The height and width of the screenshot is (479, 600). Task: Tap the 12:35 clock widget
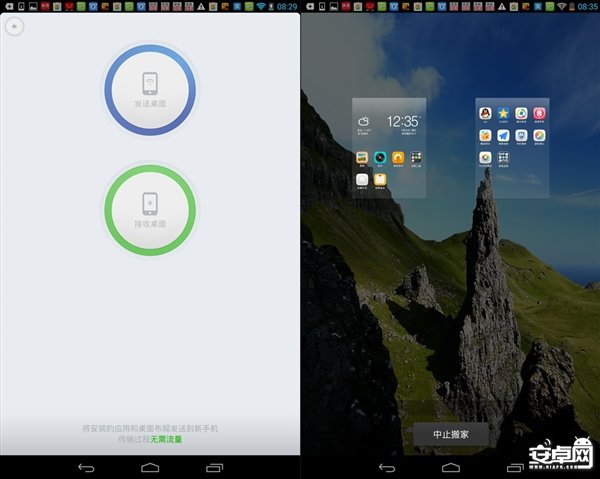(402, 121)
